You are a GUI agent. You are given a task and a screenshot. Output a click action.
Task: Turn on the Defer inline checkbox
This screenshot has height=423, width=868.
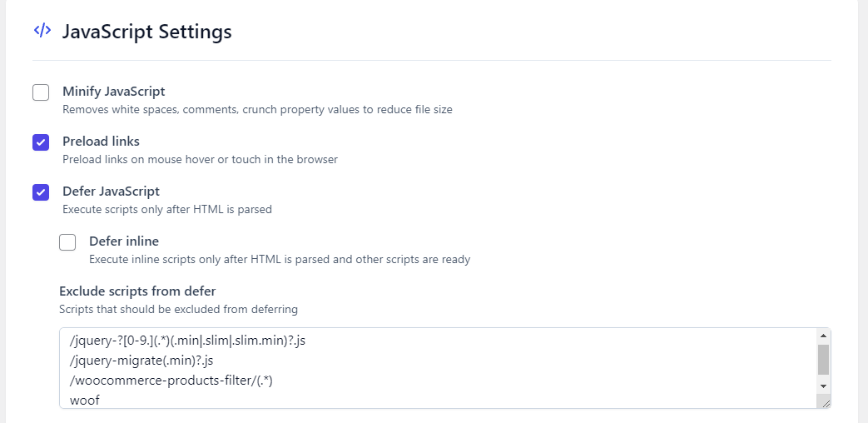(67, 242)
